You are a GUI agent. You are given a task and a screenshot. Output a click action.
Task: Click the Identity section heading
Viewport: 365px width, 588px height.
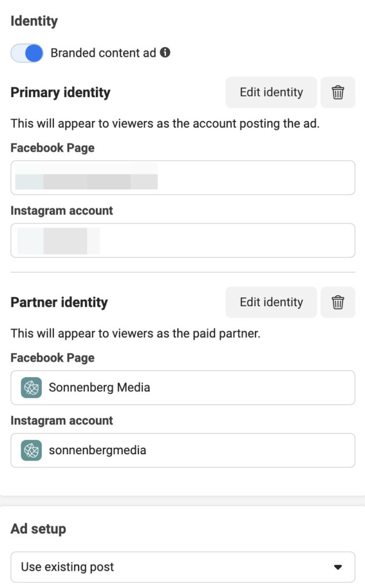34,21
